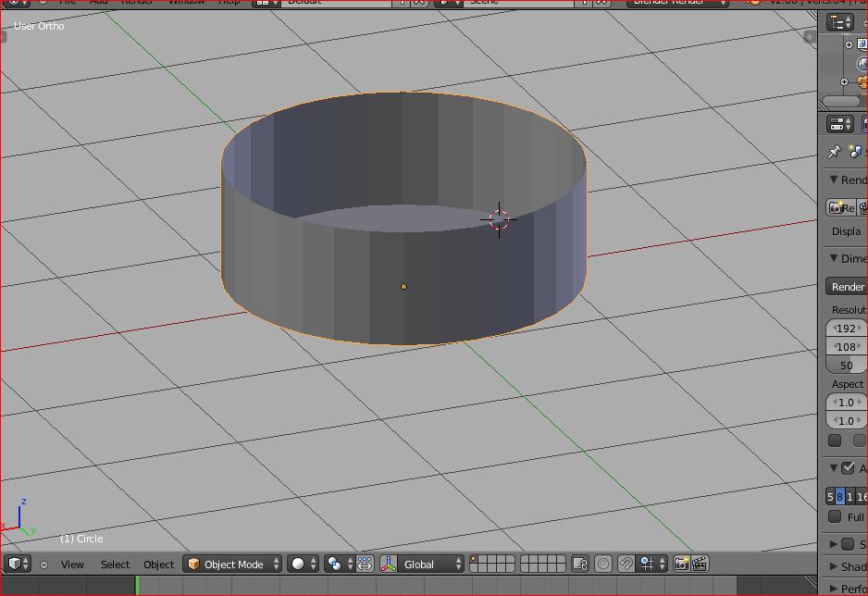Open the 3D View editor type selector
Viewport: 868px width, 596px height.
point(19,564)
